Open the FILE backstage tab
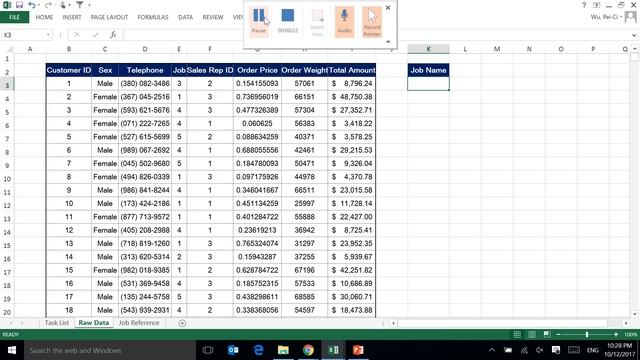The image size is (640, 360). point(14,17)
